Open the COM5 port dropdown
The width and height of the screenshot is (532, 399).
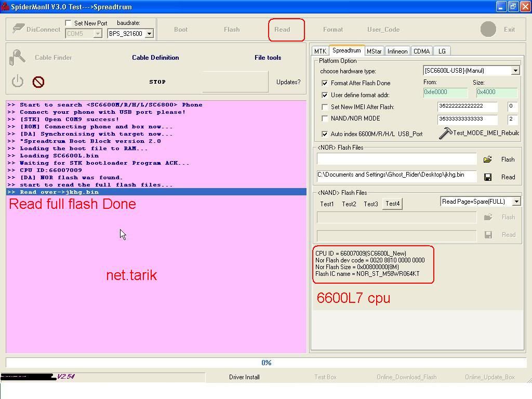[98, 34]
